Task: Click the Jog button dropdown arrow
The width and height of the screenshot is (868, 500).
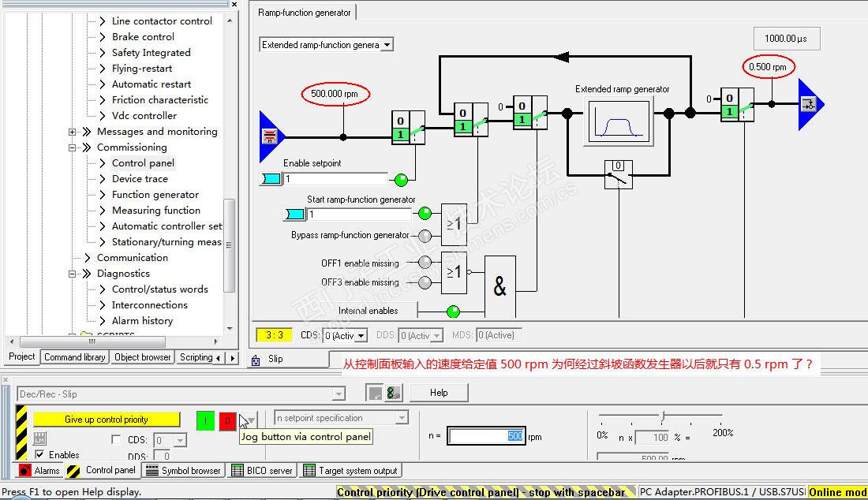Action: click(251, 420)
